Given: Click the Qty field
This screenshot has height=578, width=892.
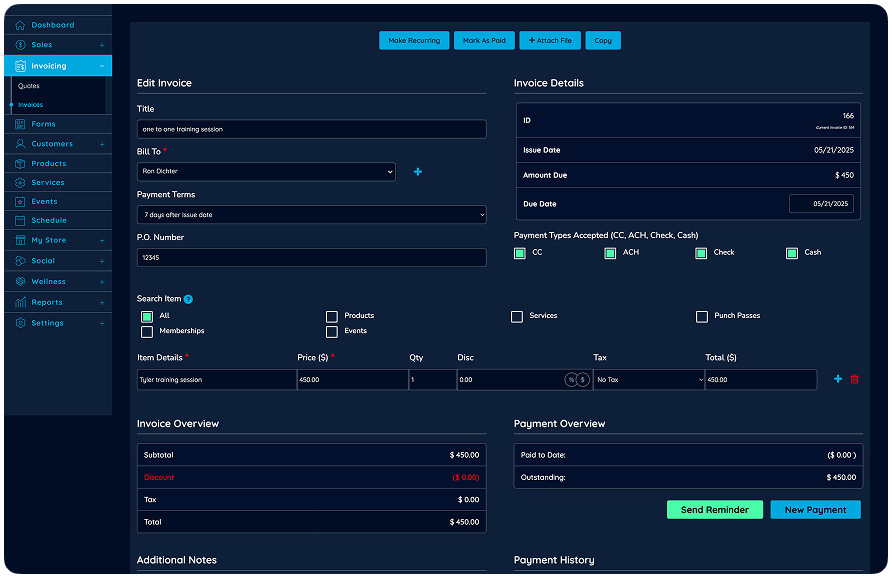Looking at the screenshot, I should coord(432,379).
